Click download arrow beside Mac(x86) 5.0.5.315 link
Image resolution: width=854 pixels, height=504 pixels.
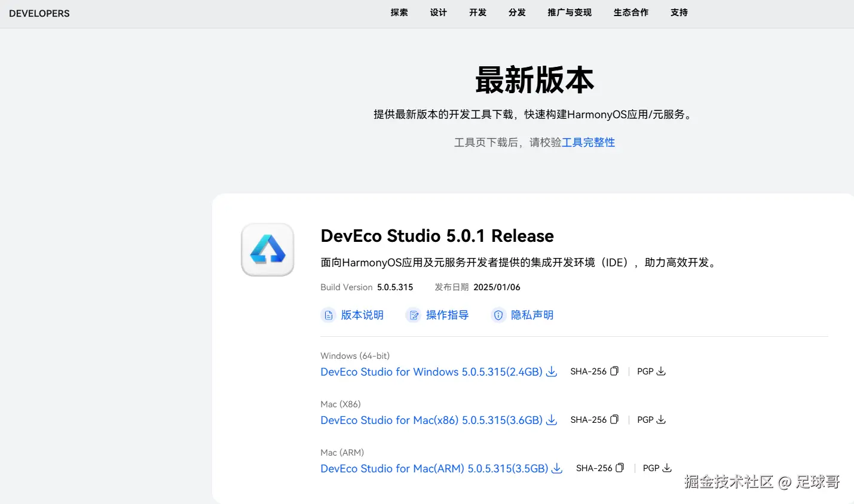coord(552,420)
